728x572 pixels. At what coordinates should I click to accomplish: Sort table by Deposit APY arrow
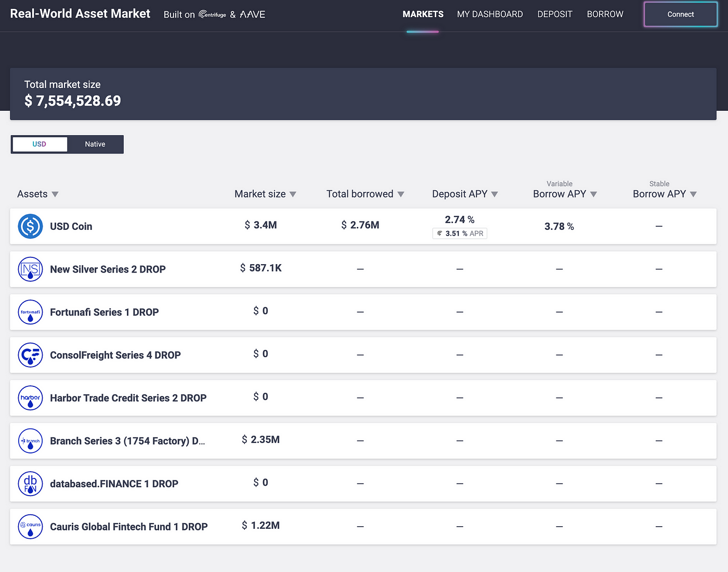coord(495,194)
